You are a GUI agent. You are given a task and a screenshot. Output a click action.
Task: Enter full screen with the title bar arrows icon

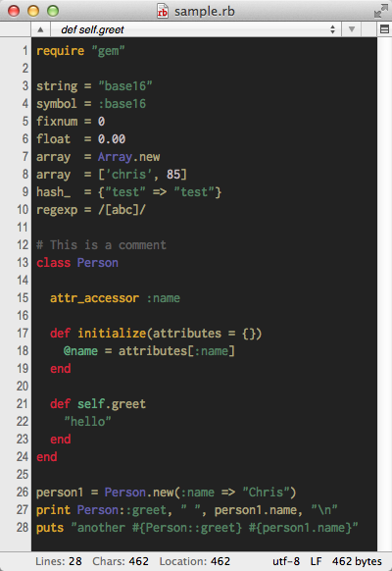click(x=380, y=11)
